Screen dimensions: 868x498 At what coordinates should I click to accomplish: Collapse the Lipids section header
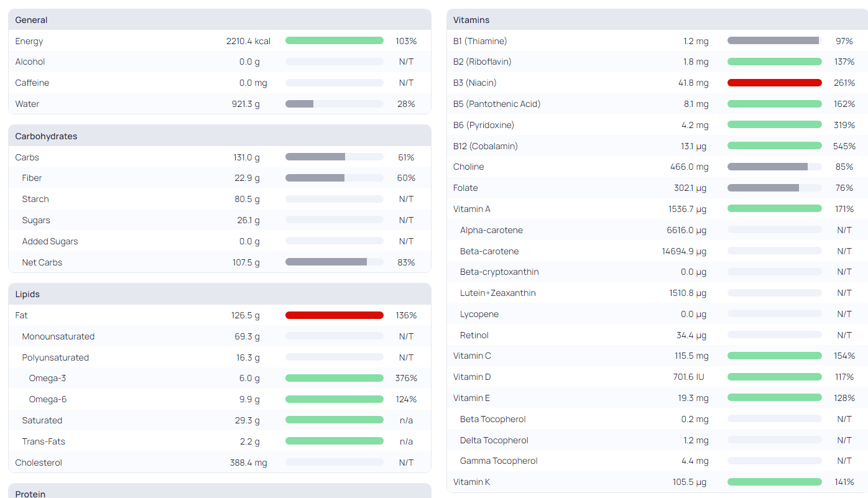coord(219,294)
